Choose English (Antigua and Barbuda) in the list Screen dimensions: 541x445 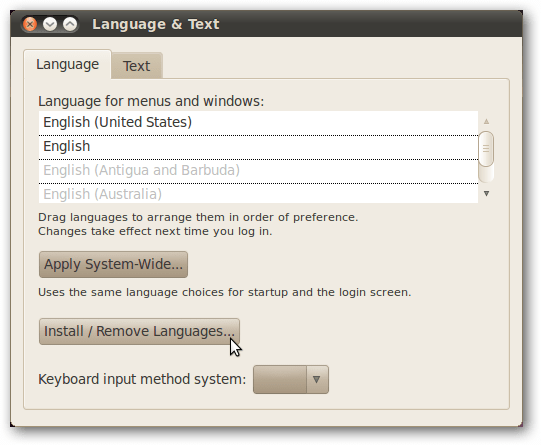(x=258, y=171)
